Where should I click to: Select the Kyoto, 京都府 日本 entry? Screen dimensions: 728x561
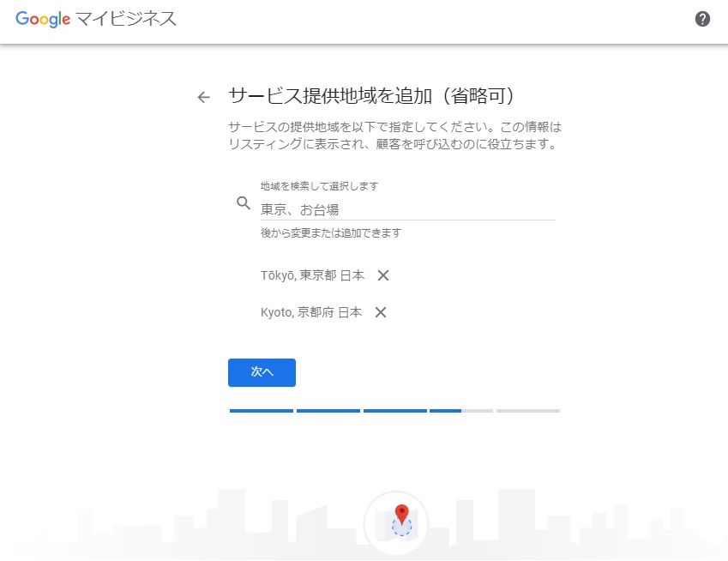click(310, 312)
